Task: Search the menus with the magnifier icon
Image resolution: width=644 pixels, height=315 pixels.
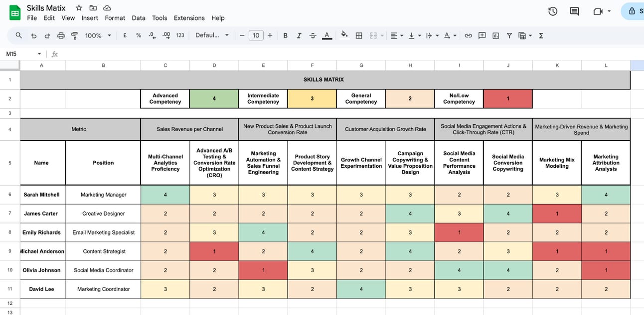Action: click(x=19, y=35)
